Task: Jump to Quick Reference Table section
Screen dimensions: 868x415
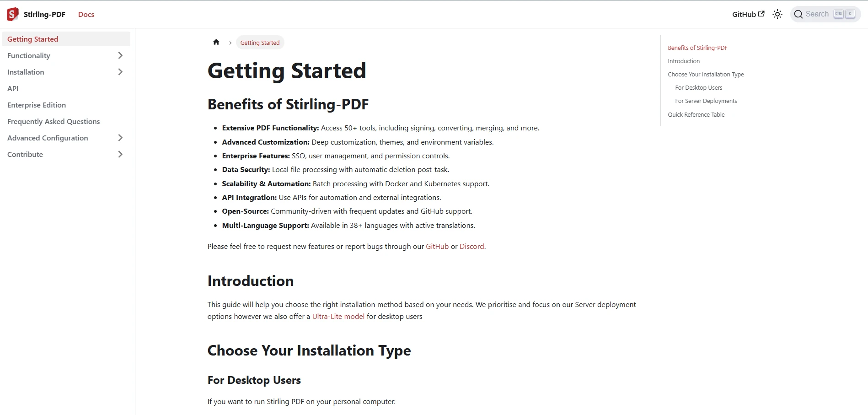Action: click(696, 114)
